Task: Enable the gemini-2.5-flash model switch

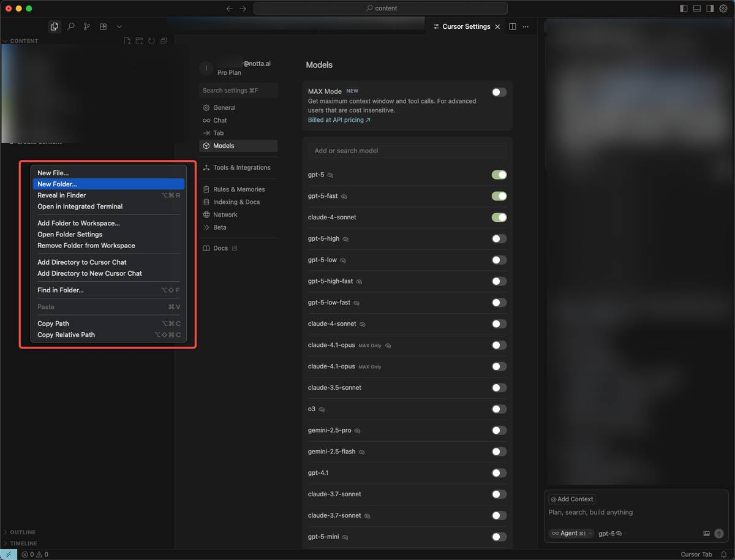Action: pos(499,452)
